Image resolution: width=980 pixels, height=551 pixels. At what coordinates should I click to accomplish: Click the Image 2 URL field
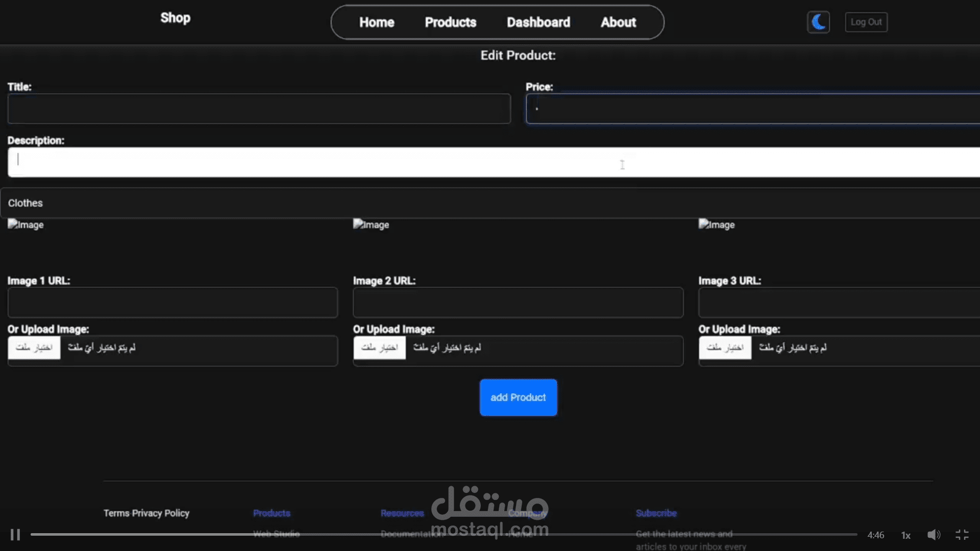tap(518, 303)
